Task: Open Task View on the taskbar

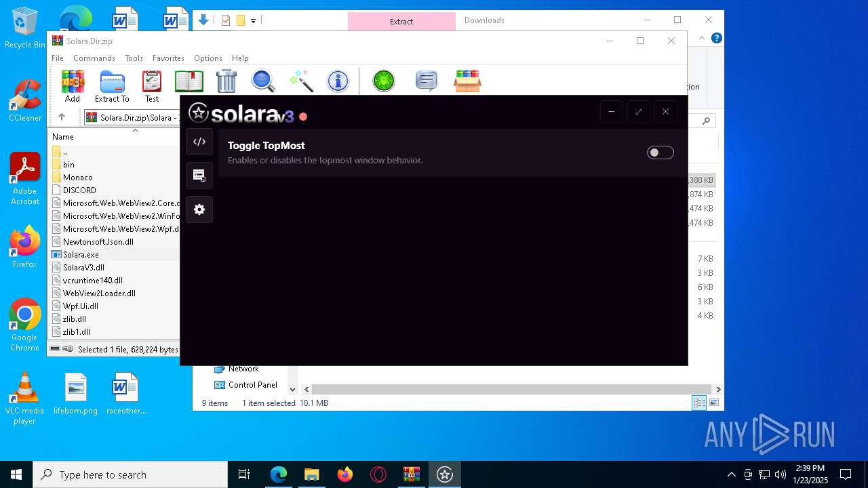Action: pyautogui.click(x=244, y=474)
